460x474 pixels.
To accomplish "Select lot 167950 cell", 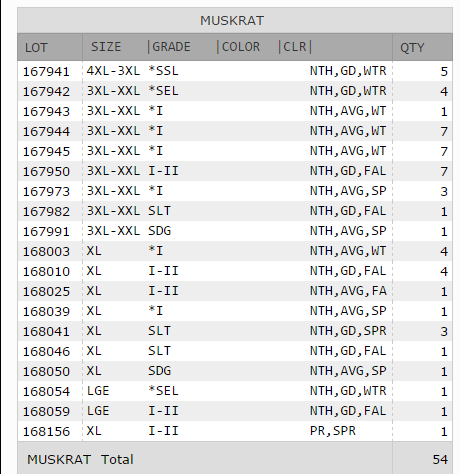I will (x=46, y=171).
